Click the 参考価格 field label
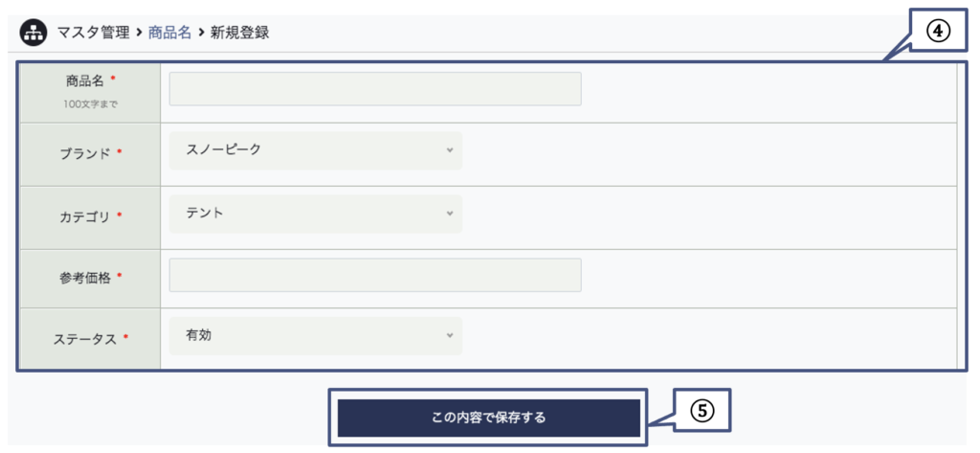The height and width of the screenshot is (453, 980). [x=85, y=278]
